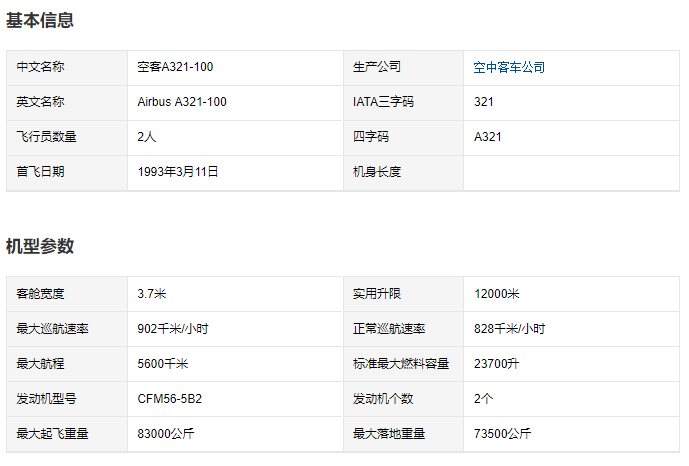The image size is (689, 466).
Task: Click the 最大航程 label
Action: coord(40,364)
